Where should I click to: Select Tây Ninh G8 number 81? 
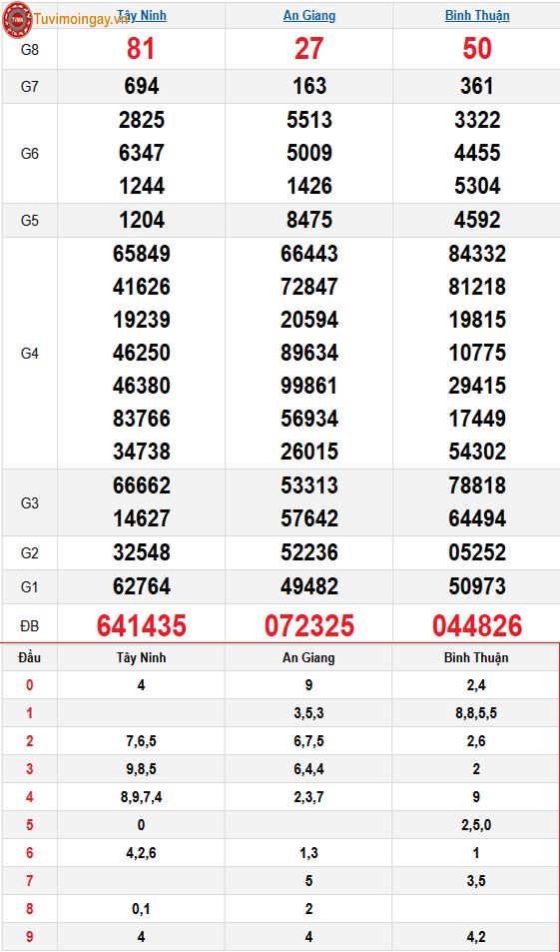[141, 49]
